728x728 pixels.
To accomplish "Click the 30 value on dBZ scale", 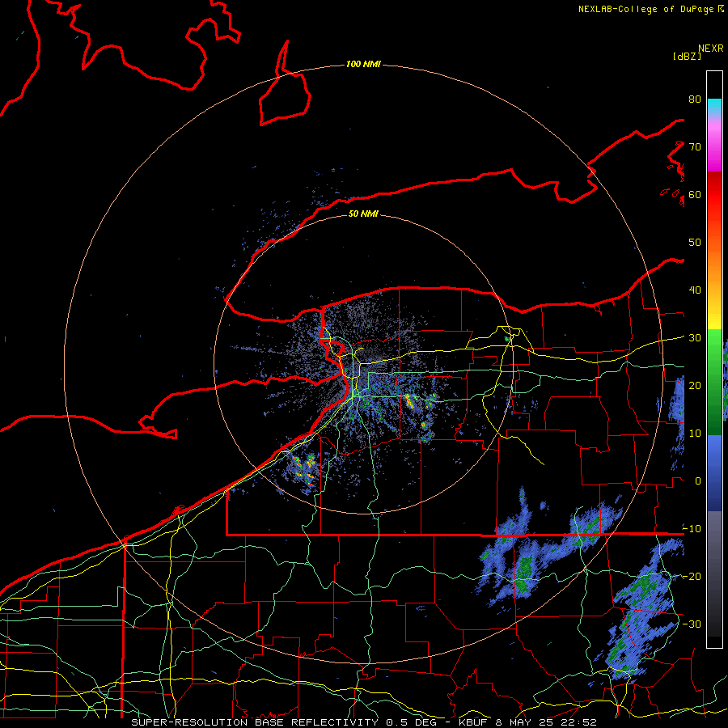I will pos(695,338).
